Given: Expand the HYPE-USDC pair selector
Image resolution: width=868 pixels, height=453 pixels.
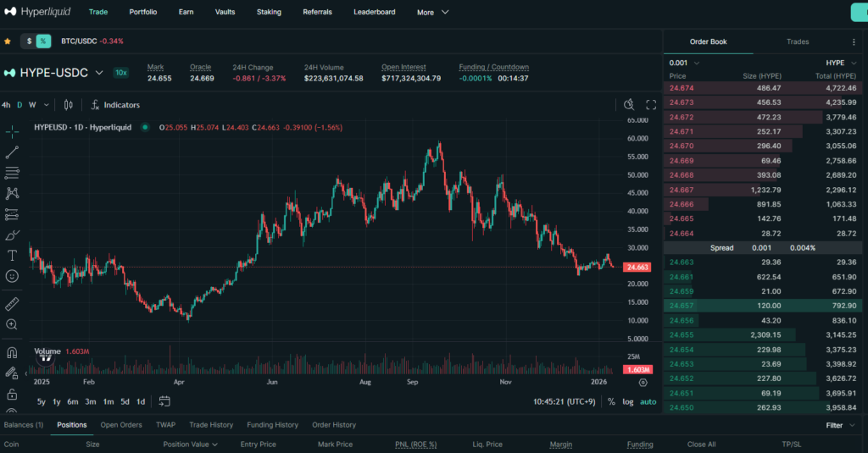Looking at the screenshot, I should click(99, 73).
